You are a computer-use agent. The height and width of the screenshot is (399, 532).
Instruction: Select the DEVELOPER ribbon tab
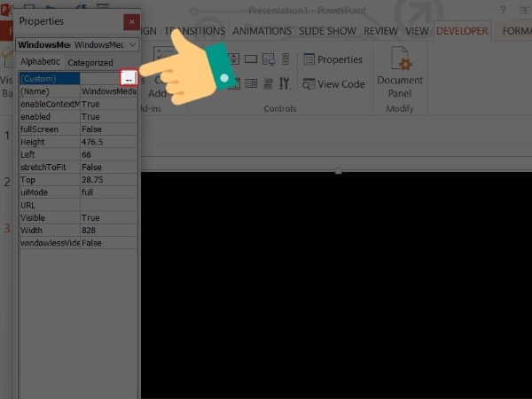(x=461, y=31)
